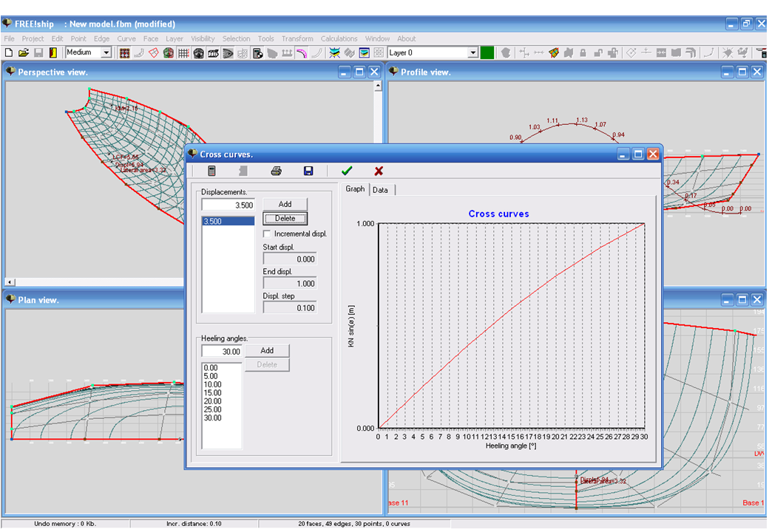The height and width of the screenshot is (532, 769).
Task: Select 3.500 in the displacements list
Action: click(228, 222)
